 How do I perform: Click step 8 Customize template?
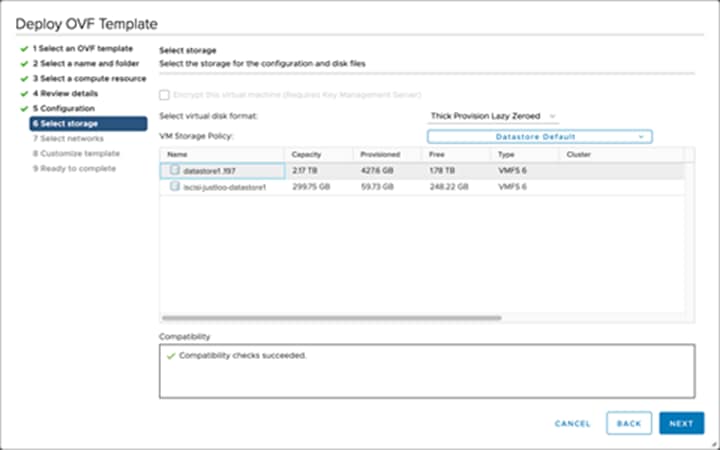pos(76,153)
